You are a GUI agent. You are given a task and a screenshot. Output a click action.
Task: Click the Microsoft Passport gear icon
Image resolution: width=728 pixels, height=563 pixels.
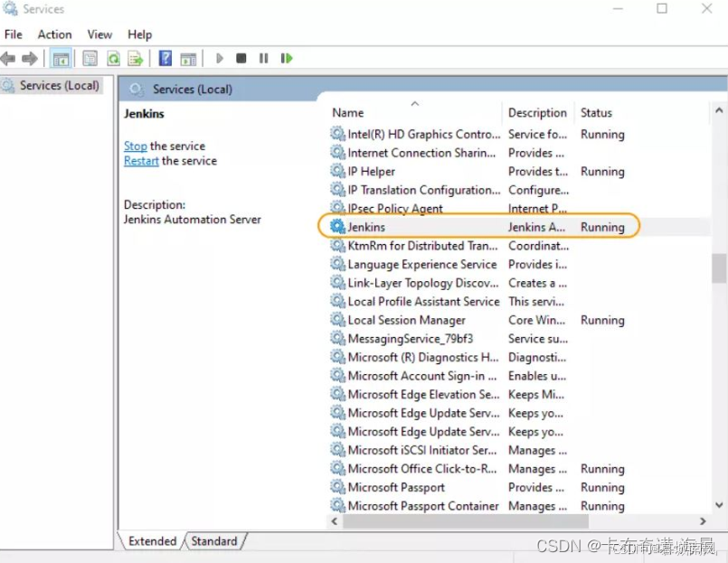[x=337, y=486]
